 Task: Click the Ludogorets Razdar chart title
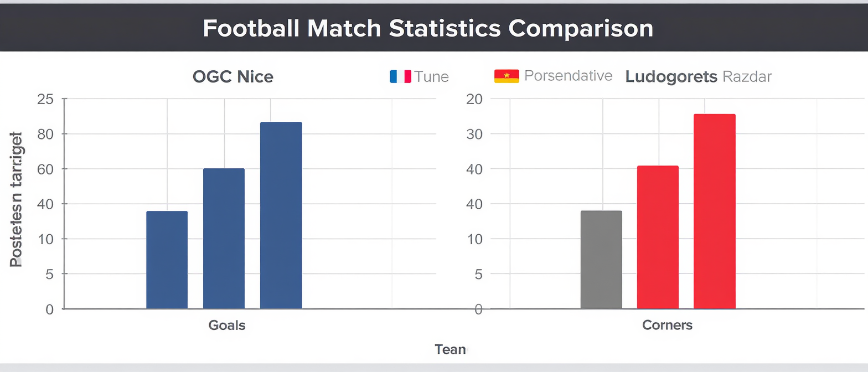[698, 76]
